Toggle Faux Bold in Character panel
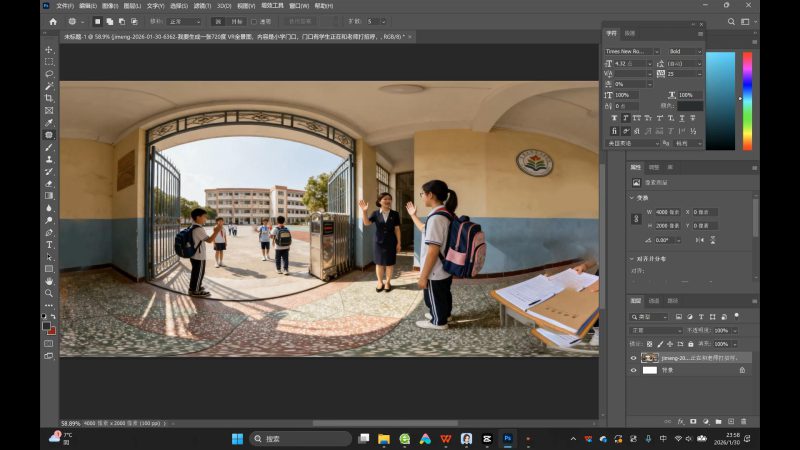Viewport: 800px width, 450px height. (x=614, y=118)
